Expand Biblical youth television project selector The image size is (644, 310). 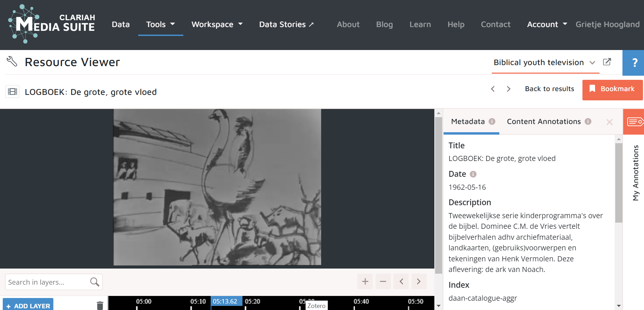[x=544, y=62]
